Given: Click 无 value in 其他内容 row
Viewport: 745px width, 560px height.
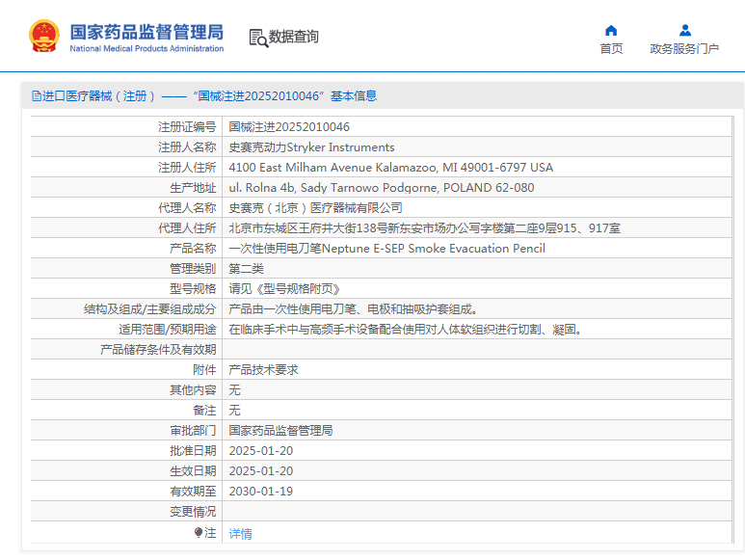Looking at the screenshot, I should tap(235, 390).
